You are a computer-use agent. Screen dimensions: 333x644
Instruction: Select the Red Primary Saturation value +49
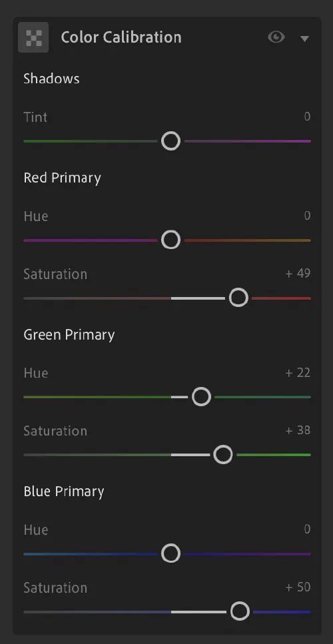pyautogui.click(x=298, y=274)
